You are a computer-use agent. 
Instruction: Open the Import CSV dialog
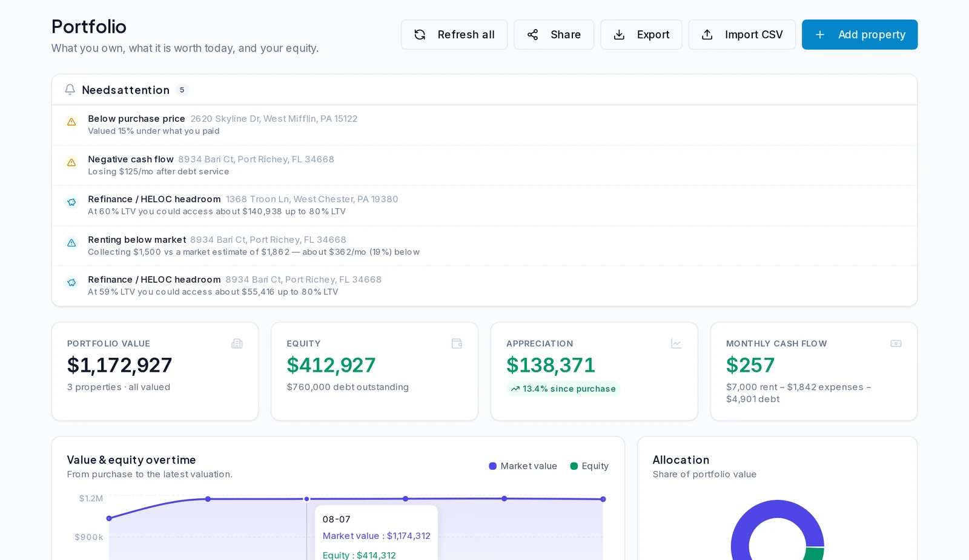742,35
